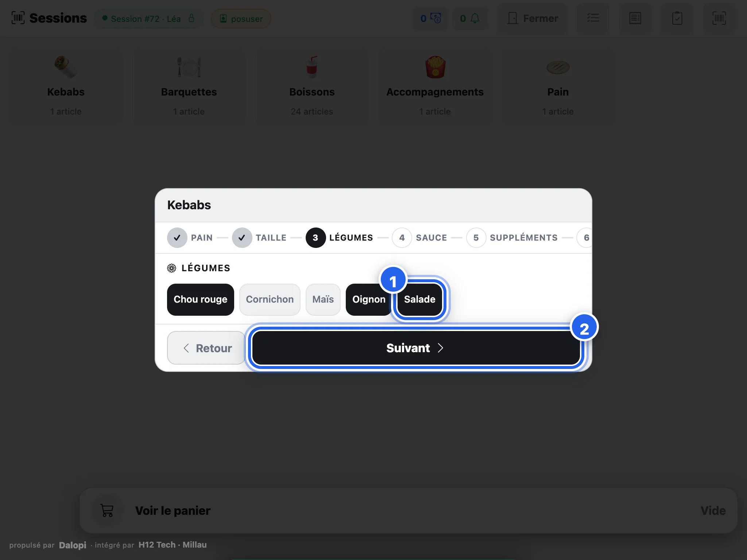This screenshot has height=560, width=747.
Task: Deselect the Oignon option
Action: pos(369,299)
